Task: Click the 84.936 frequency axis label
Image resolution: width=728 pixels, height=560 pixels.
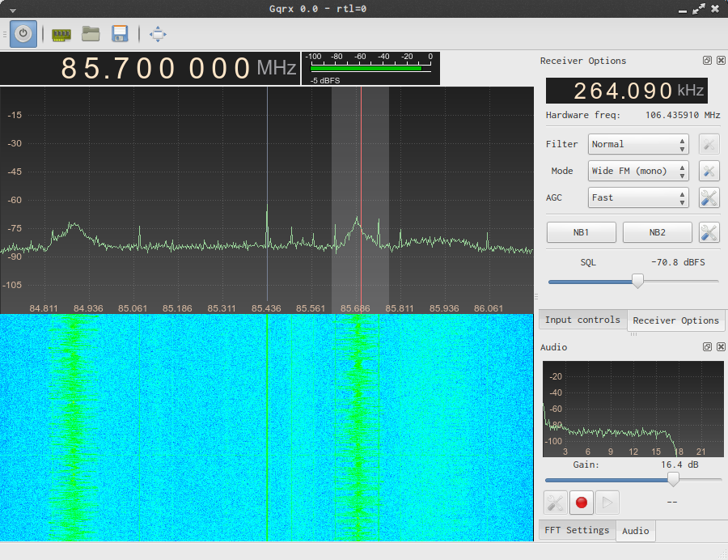Action: click(x=88, y=308)
